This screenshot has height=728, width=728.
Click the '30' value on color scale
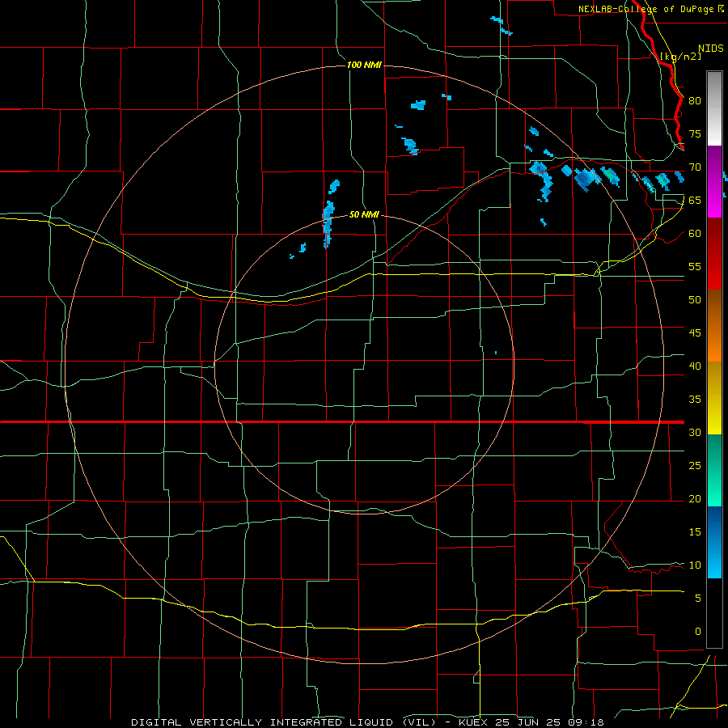click(695, 432)
